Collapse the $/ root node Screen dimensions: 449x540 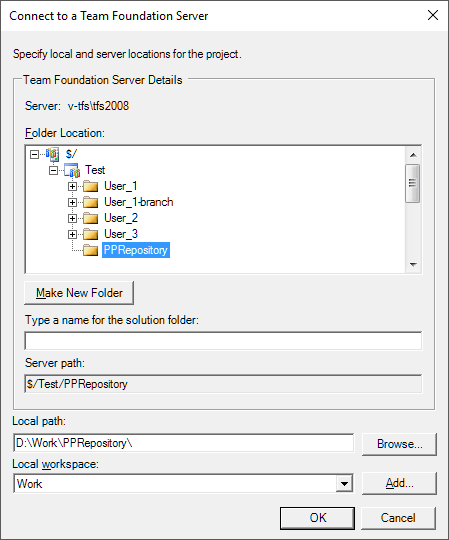pyautogui.click(x=34, y=154)
